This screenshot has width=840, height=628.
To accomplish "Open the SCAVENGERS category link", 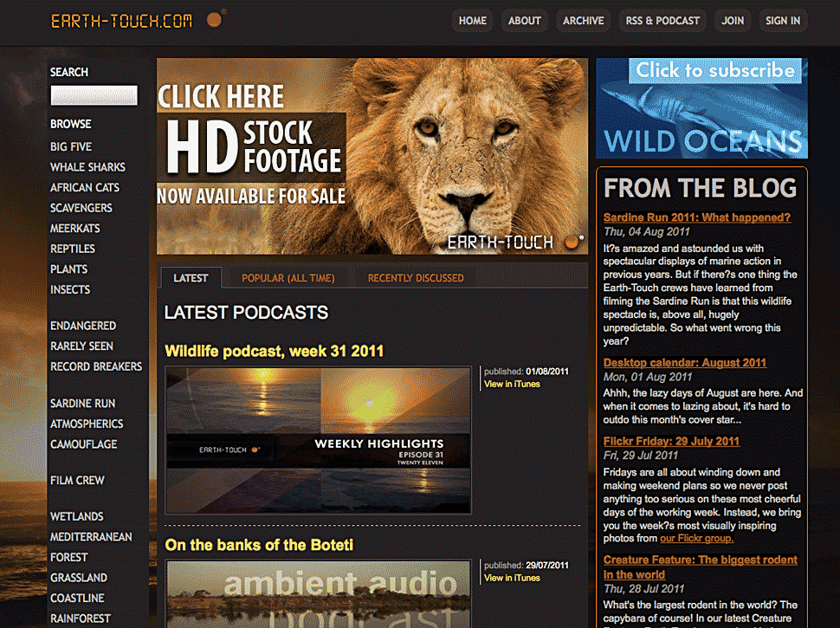I will tap(81, 208).
